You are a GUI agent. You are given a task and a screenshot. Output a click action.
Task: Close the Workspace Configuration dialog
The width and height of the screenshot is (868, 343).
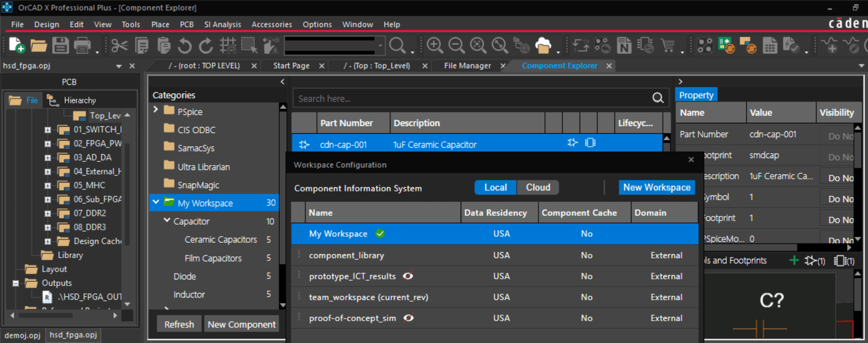coord(691,159)
